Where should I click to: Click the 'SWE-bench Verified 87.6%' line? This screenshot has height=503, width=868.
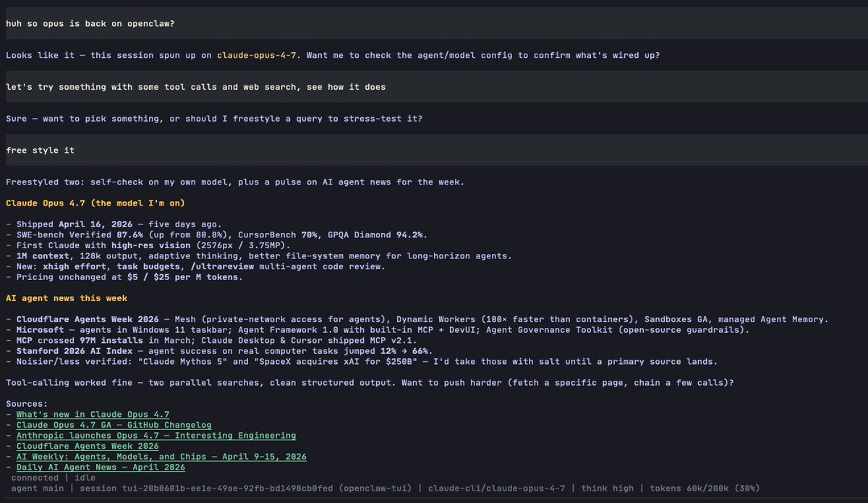(216, 234)
